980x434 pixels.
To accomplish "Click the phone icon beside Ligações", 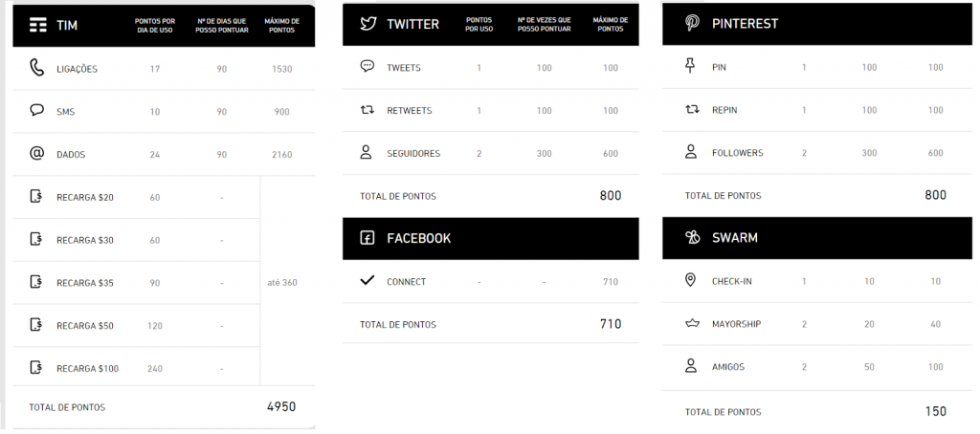I will click(x=37, y=68).
